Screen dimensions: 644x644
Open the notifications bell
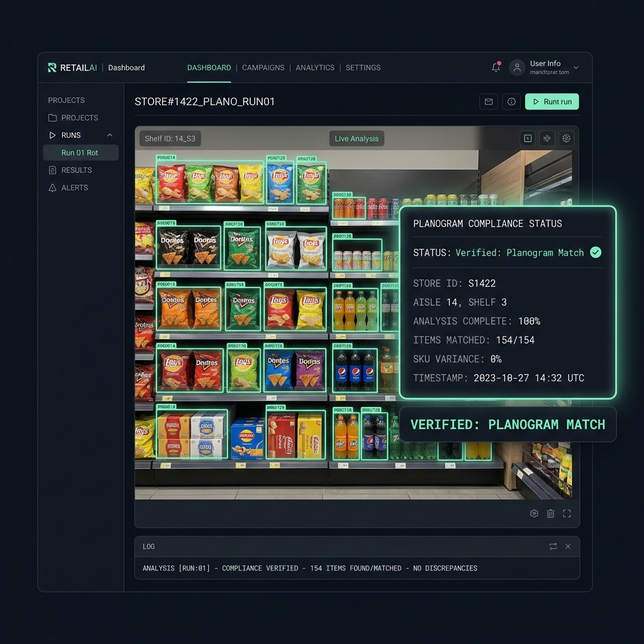click(496, 67)
